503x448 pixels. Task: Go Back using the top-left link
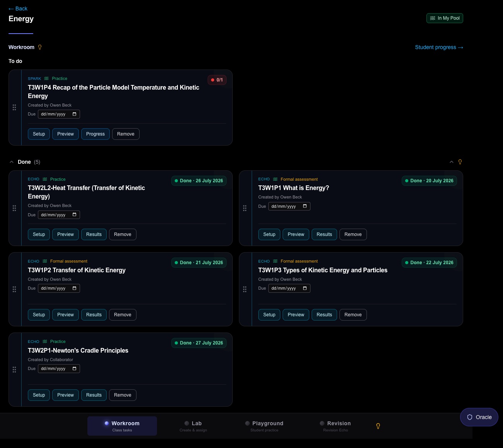click(x=18, y=8)
